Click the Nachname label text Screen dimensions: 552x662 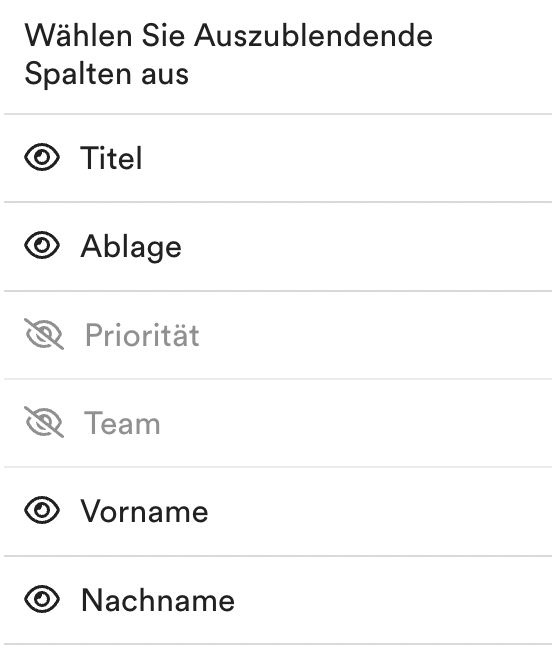[158, 600]
